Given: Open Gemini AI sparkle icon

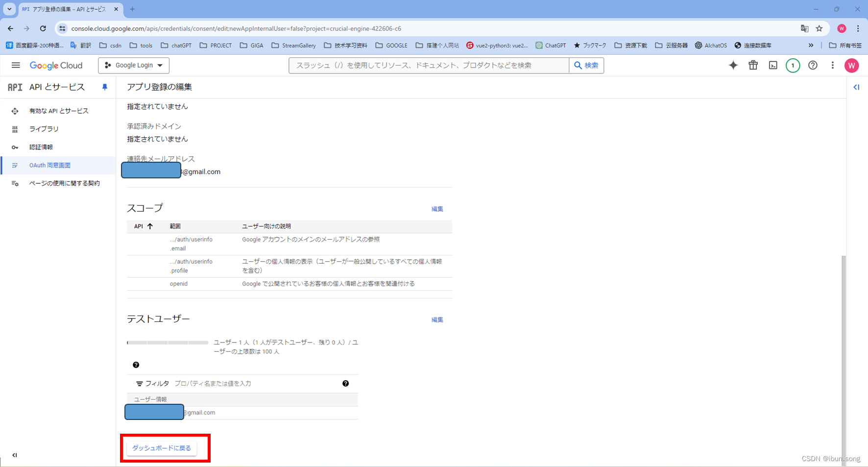Looking at the screenshot, I should click(x=733, y=65).
